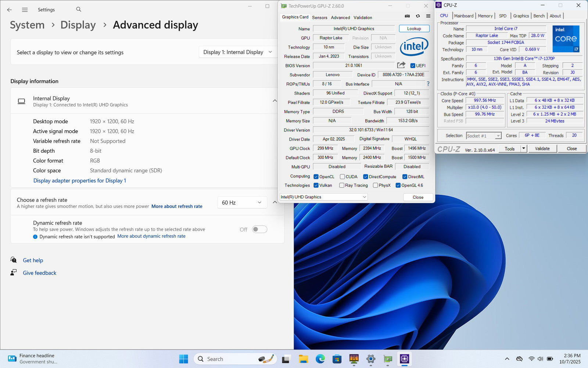Open the Settings navigation menu icon
Image resolution: width=588 pixels, height=368 pixels.
pyautogui.click(x=25, y=10)
